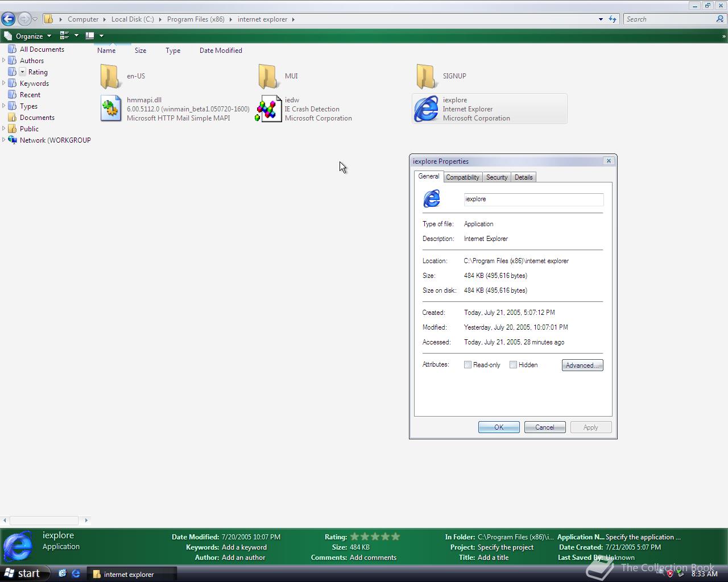This screenshot has width=728, height=582.
Task: Click 'Add comments' in details pane
Action: (x=373, y=558)
